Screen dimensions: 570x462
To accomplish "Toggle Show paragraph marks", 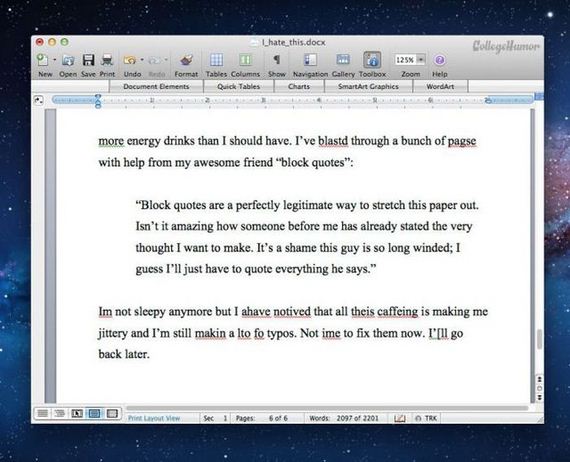I will (277, 60).
